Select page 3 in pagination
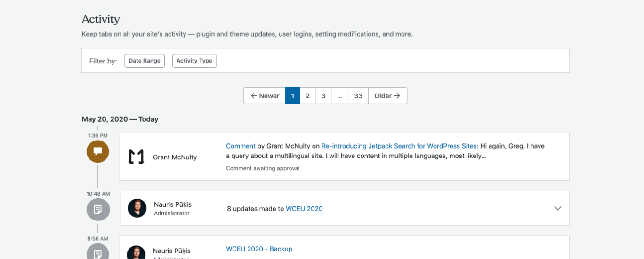The width and height of the screenshot is (644, 259). tap(323, 96)
